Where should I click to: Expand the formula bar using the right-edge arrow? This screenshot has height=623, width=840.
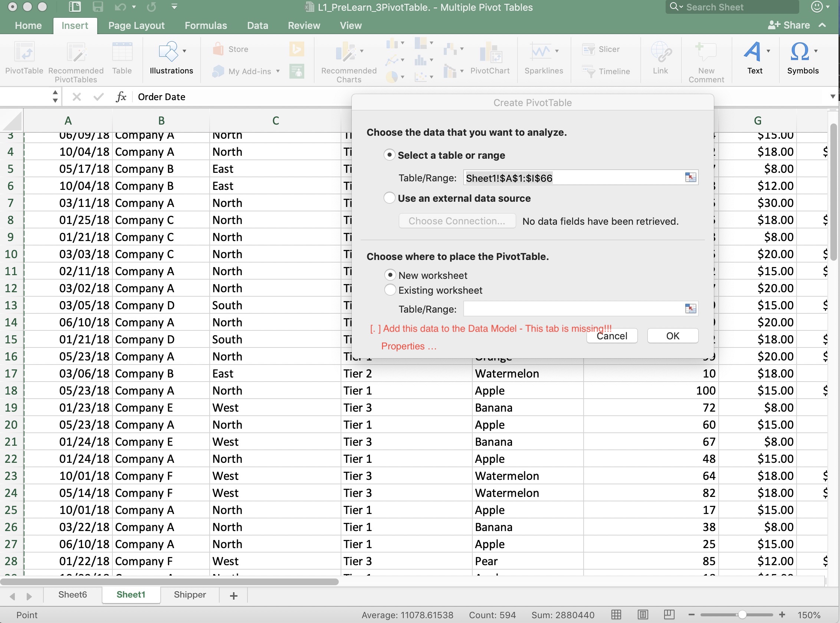833,96
